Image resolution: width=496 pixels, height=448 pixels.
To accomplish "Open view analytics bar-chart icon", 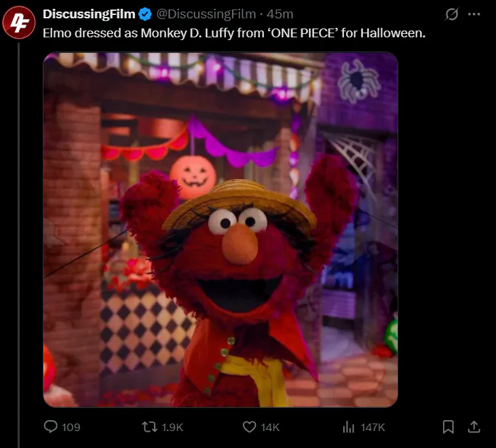I will pyautogui.click(x=349, y=427).
